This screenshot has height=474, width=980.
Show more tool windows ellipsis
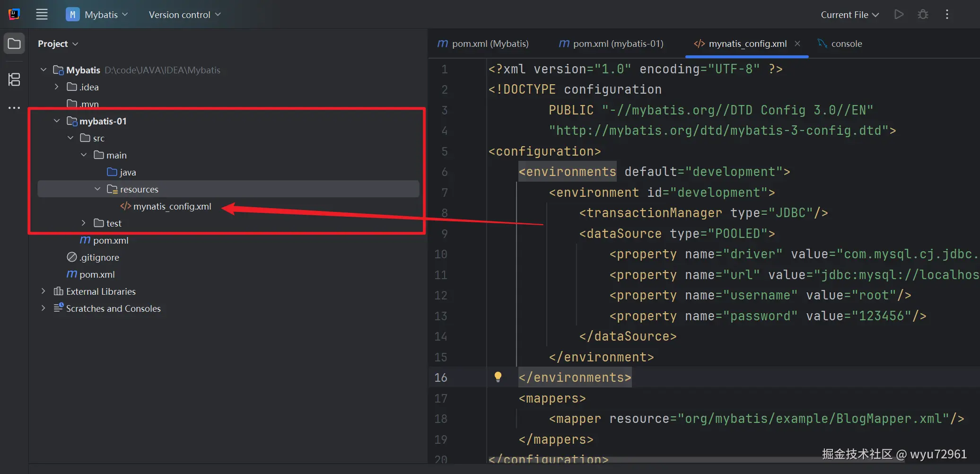[x=14, y=108]
